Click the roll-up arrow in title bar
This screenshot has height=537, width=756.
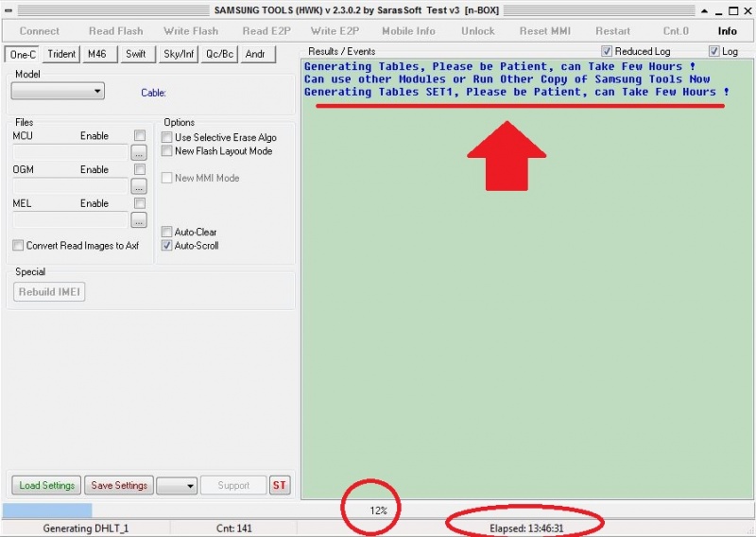(x=705, y=10)
